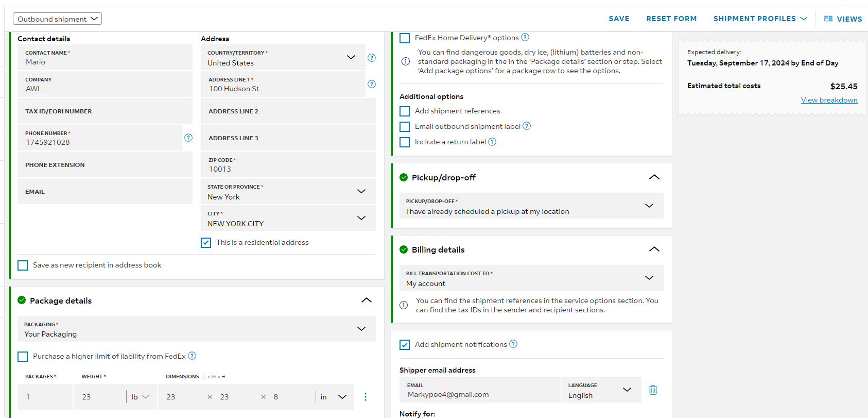Open Pickup/drop-off selection dropdown
Screen dimensions: 868x418
coord(531,206)
